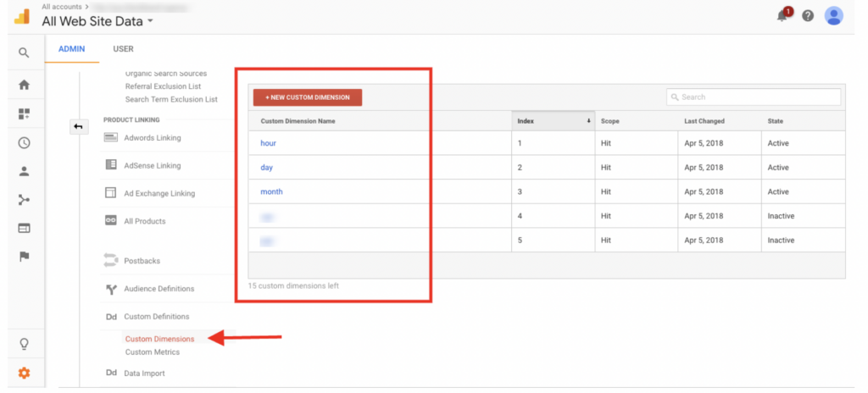Open the Home icon in left sidebar

pyautogui.click(x=24, y=85)
